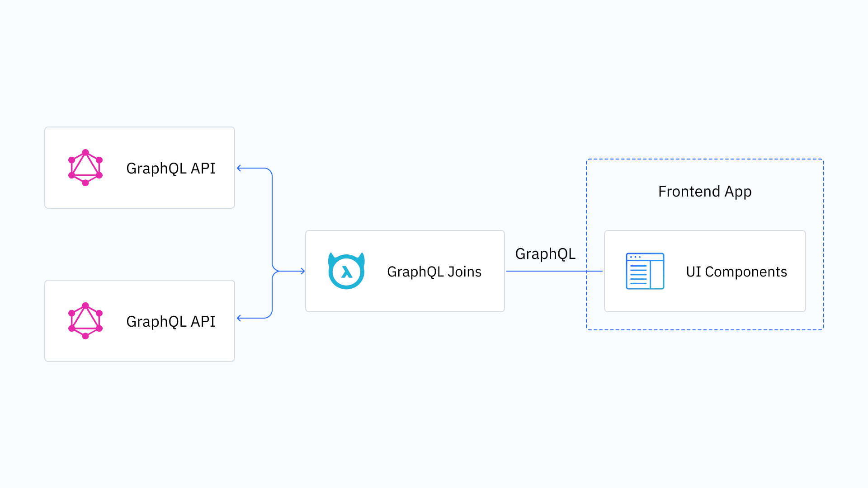Click the arrow pointing to the bottom GraphQL API
The height and width of the screenshot is (488, 868).
(240, 318)
